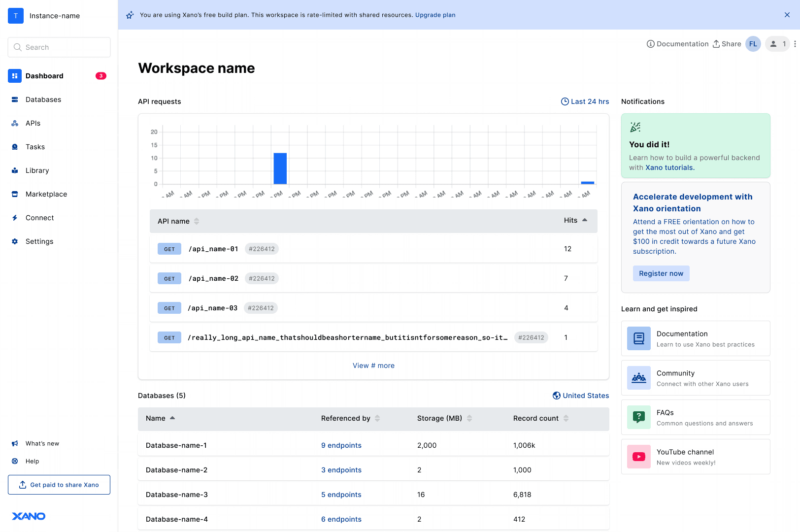Dismiss the free plan banner
Screen dimensions: 800x532
point(787,15)
